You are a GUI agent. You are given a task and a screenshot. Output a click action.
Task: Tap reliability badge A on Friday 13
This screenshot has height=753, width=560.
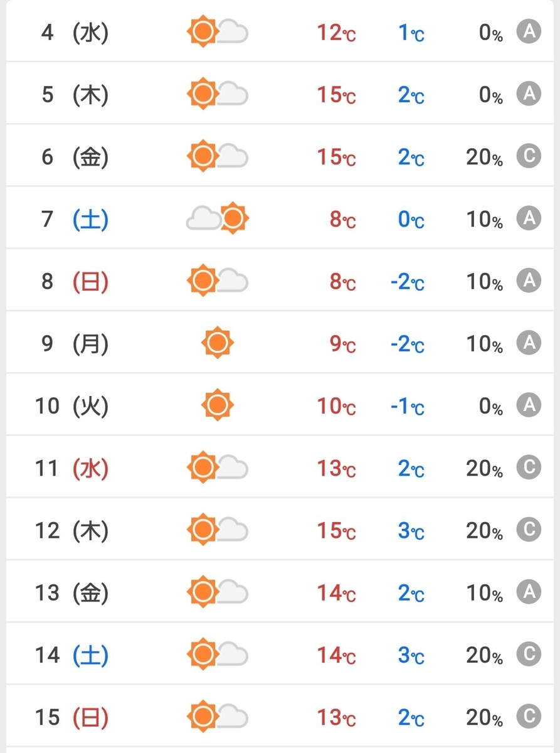click(x=528, y=592)
